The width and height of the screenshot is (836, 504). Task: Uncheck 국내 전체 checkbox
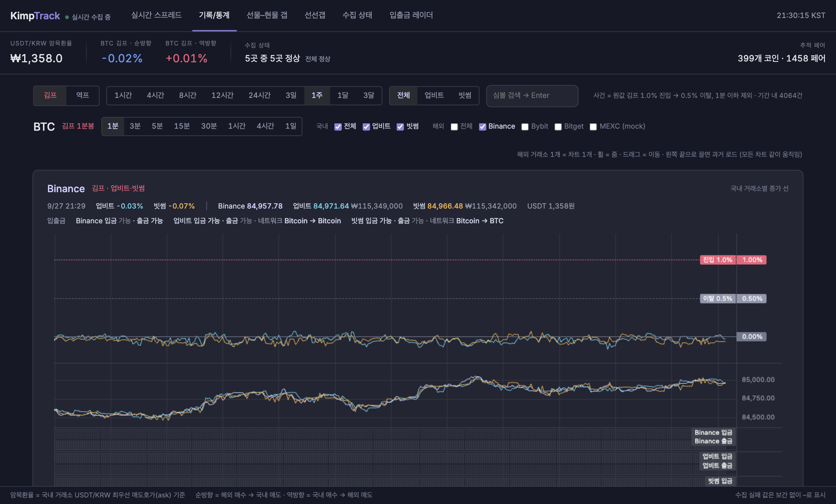(338, 127)
